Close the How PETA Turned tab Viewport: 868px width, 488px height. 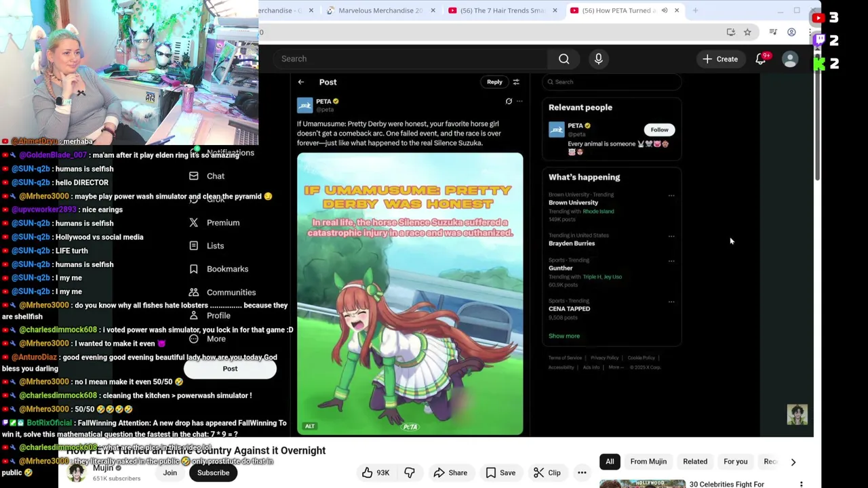(677, 10)
